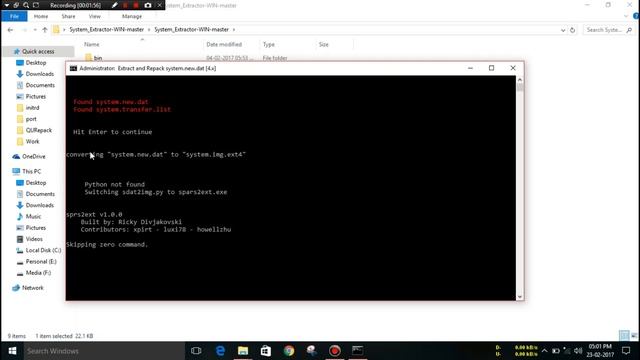Open Documents under Quick access
Image resolution: width=640 pixels, height=360 pixels.
pos(40,85)
